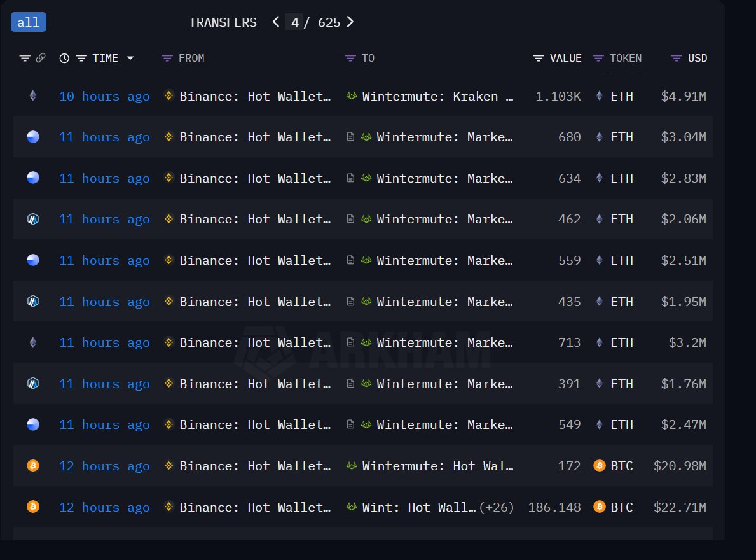The width and height of the screenshot is (756, 560).
Task: Click the USD amount '$3.2M'
Action: point(687,343)
